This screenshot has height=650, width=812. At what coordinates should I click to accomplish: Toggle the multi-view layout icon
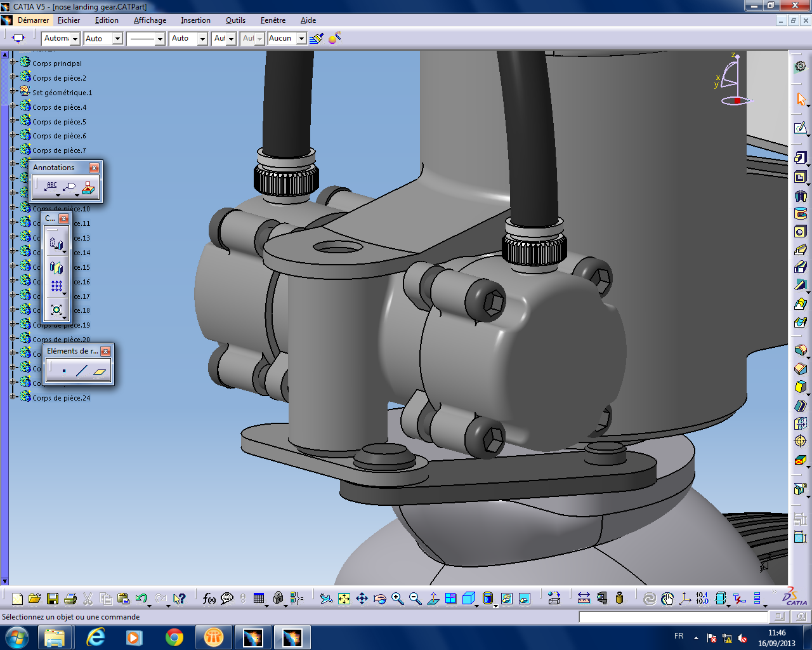coord(450,599)
